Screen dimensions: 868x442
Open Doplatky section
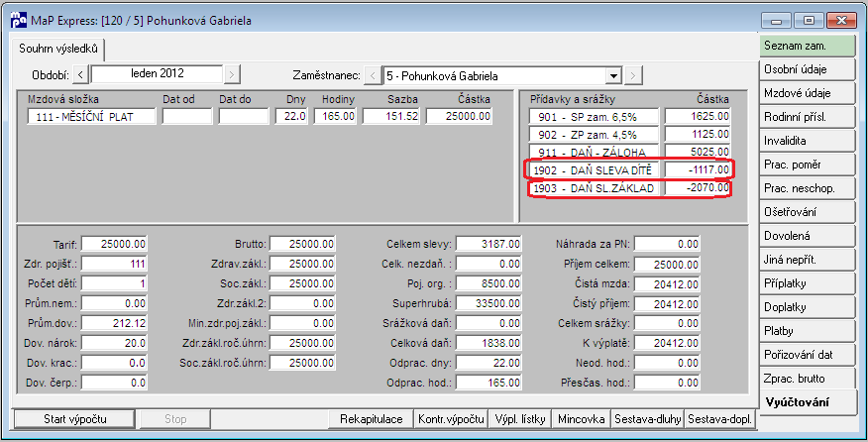pos(808,307)
